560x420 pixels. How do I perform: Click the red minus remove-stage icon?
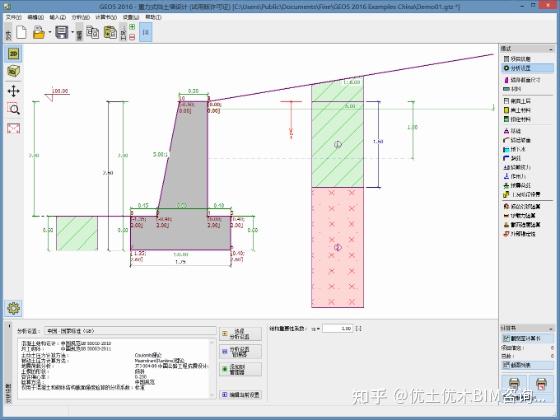[132, 37]
